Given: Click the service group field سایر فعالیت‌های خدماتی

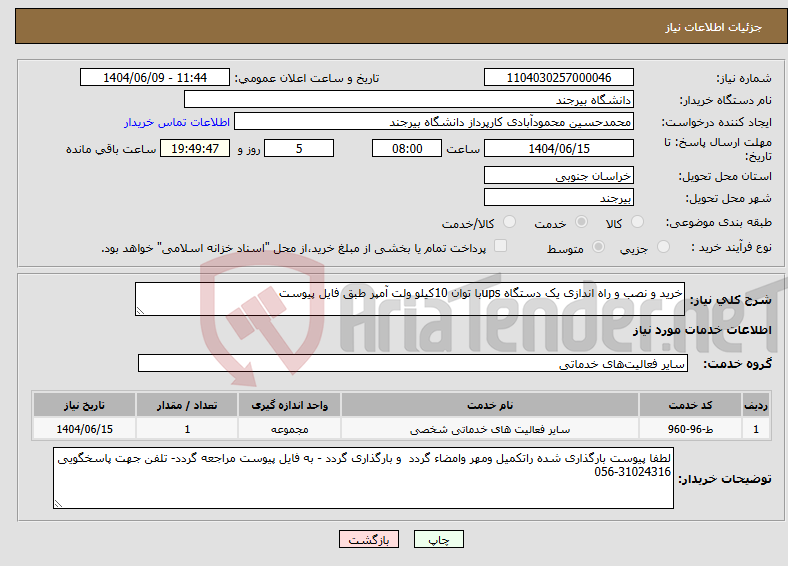Looking at the screenshot, I should pos(413,363).
